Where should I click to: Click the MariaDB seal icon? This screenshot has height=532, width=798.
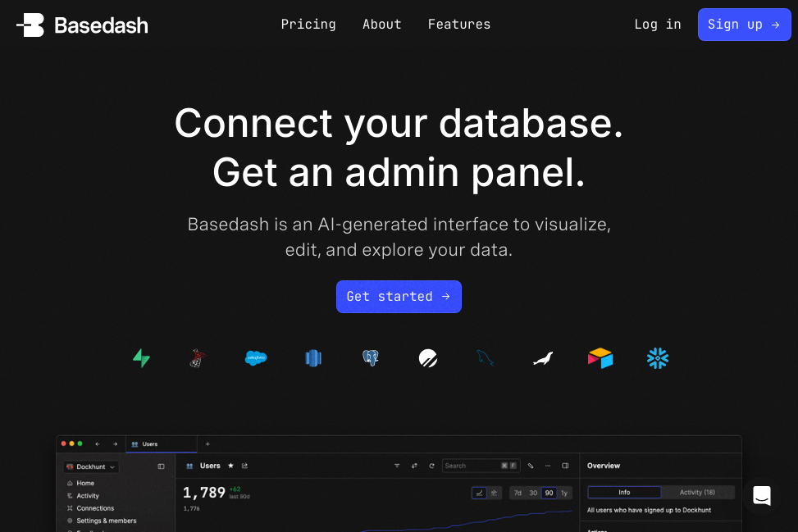tap(543, 358)
